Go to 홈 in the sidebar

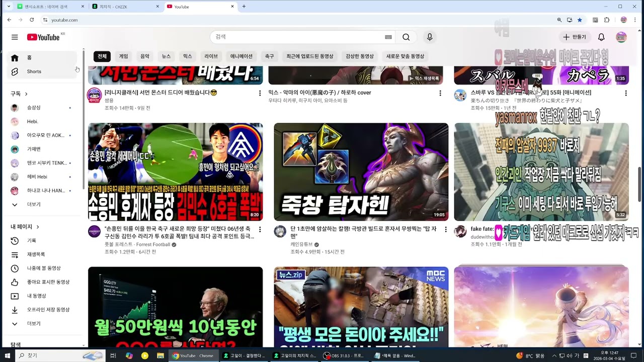(42, 58)
